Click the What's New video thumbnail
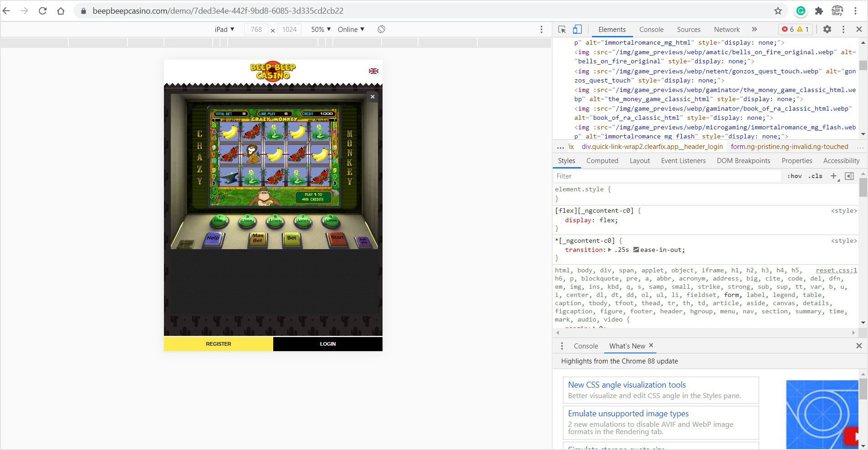Image resolution: width=868 pixels, height=450 pixels. tap(822, 414)
